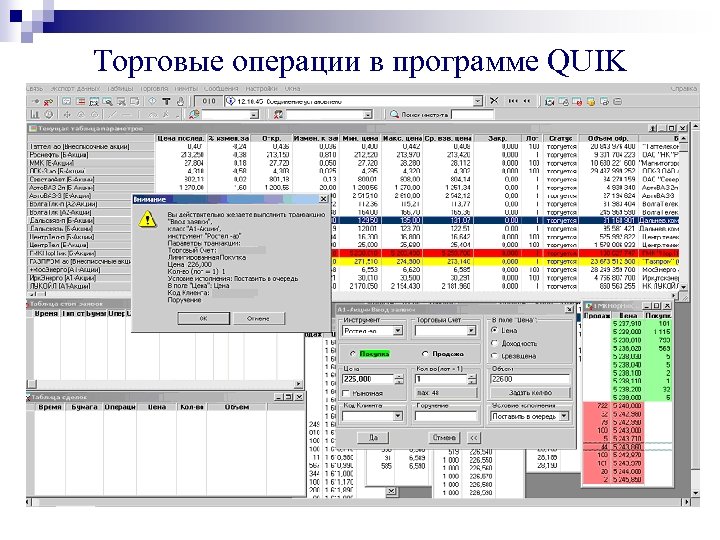Image resolution: width=720 pixels, height=540 pixels.
Task: Click the price field up spinner arrow
Action: point(399,377)
